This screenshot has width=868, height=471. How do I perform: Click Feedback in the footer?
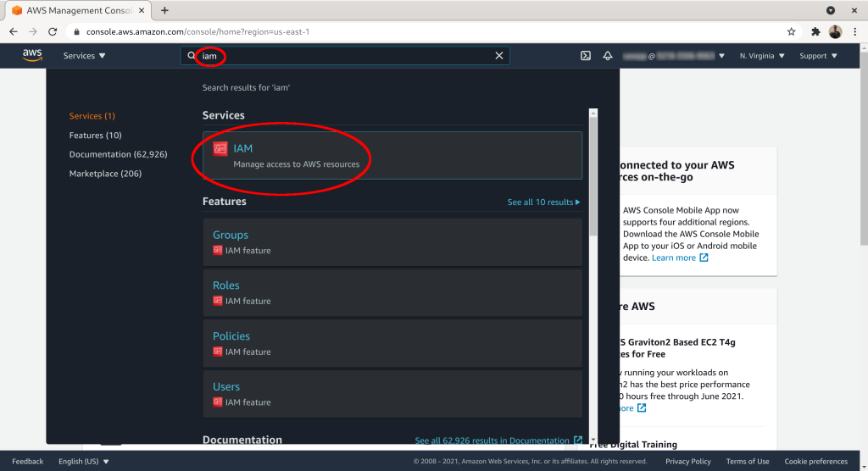coord(28,461)
